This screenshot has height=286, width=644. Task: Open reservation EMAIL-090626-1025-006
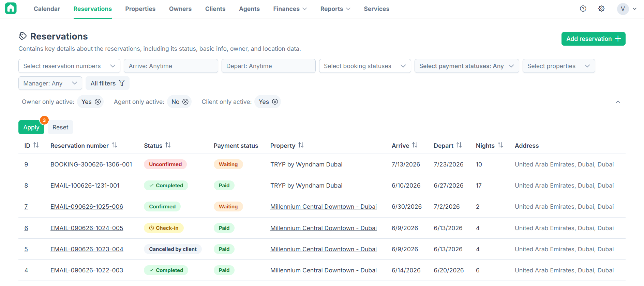tap(87, 207)
